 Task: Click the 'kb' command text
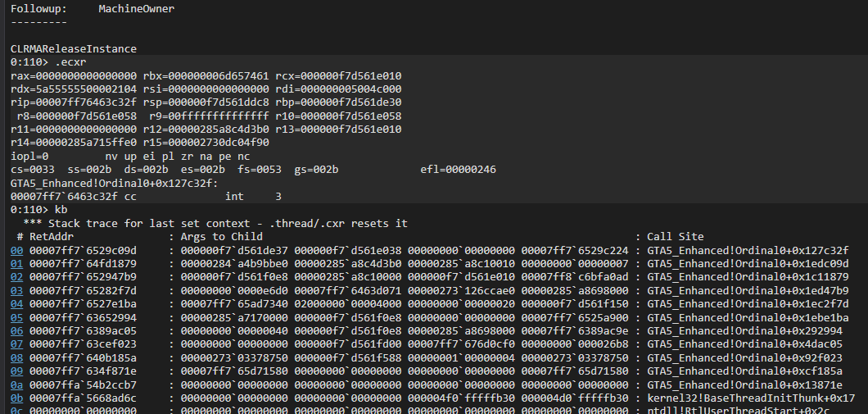(x=61, y=210)
